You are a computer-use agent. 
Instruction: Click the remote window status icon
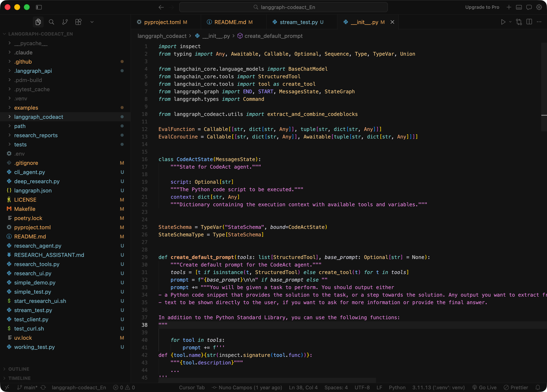pyautogui.click(x=7, y=387)
